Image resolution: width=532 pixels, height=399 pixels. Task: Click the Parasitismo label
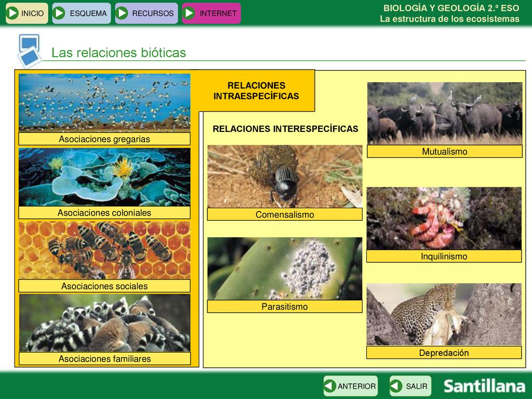pyautogui.click(x=285, y=307)
